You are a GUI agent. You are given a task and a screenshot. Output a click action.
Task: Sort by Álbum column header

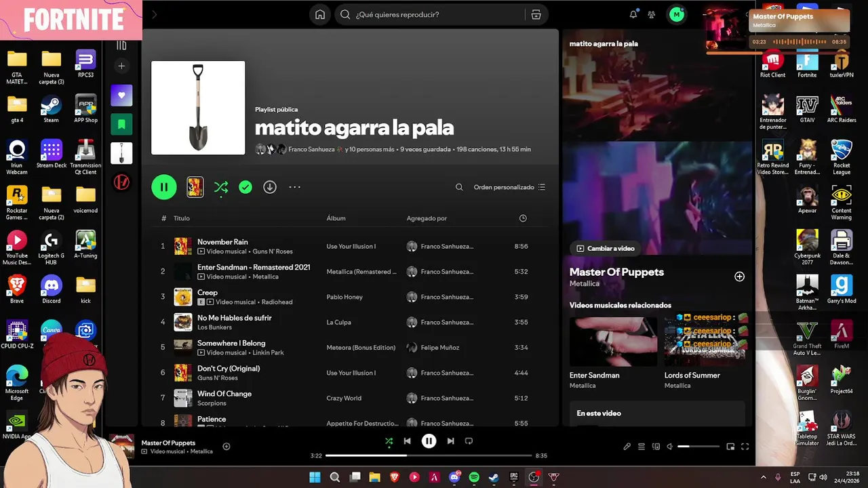click(x=336, y=218)
